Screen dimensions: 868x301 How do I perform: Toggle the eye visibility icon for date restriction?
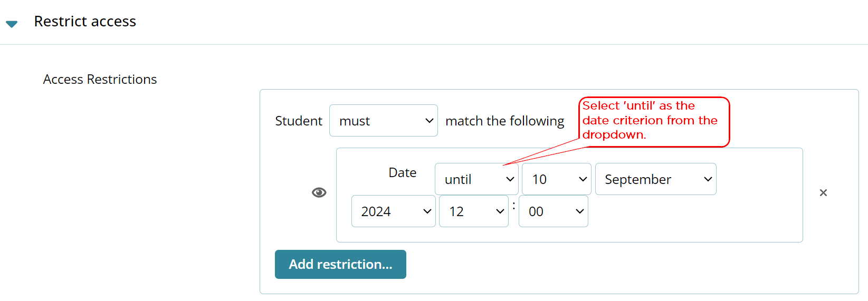(319, 192)
